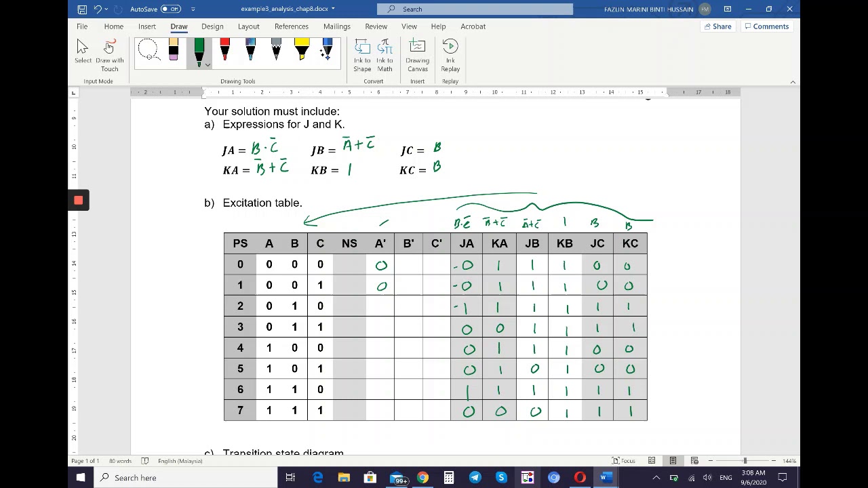Click the zoom in plus button

pyautogui.click(x=773, y=461)
